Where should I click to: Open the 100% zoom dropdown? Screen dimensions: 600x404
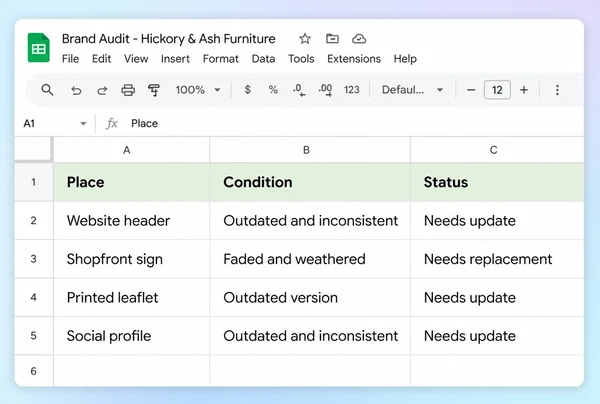[198, 90]
